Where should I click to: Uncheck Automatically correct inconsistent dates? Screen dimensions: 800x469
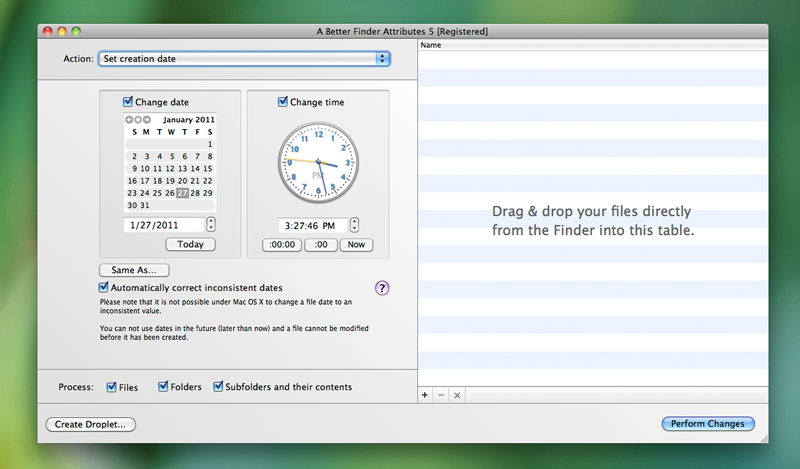click(104, 287)
